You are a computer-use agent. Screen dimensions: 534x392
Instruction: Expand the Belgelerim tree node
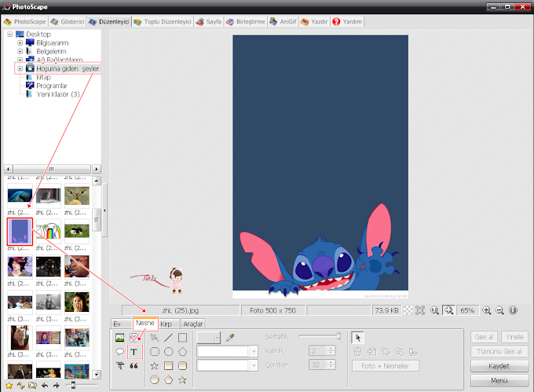coord(20,51)
